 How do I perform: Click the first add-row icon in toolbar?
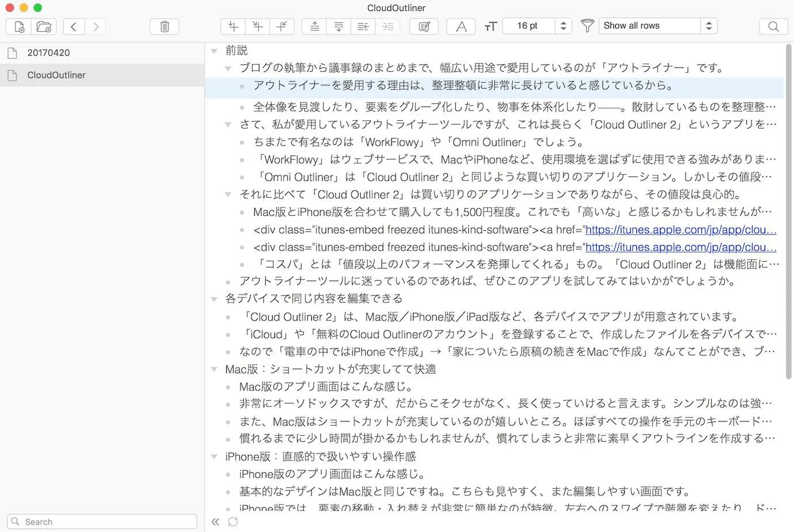(233, 26)
